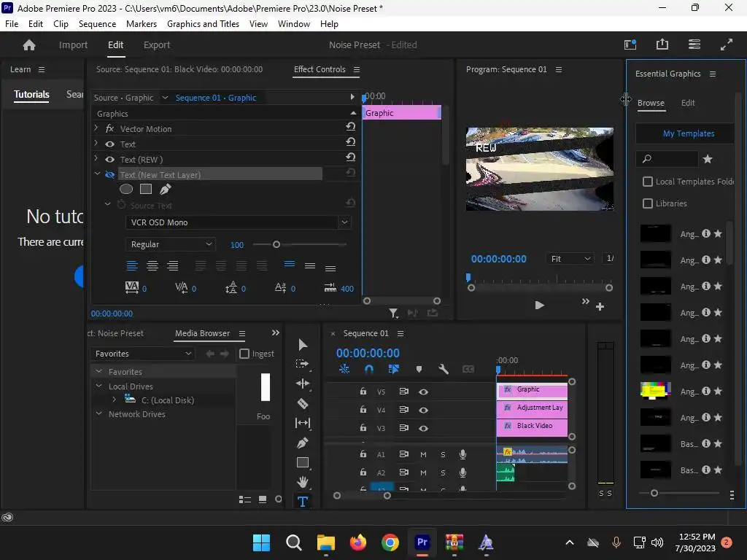747x560 pixels.
Task: Show Text (New Text Layer) eye toggle
Action: click(x=109, y=174)
